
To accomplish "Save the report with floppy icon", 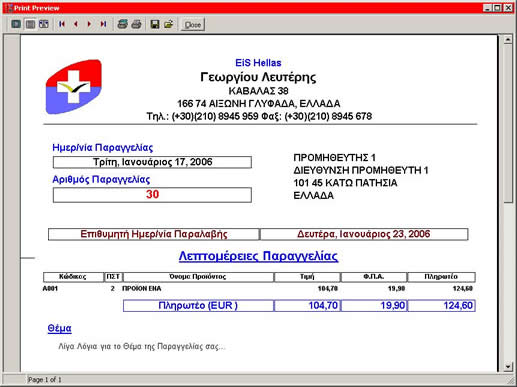I will coord(155,24).
